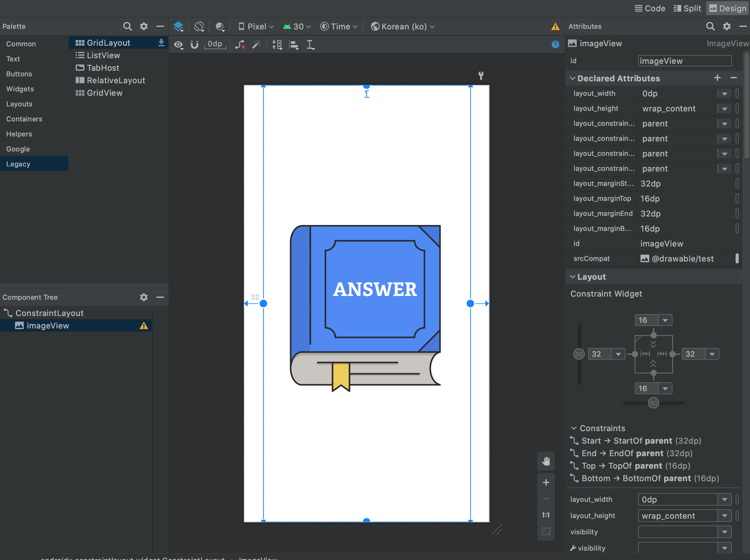Viewport: 750px width, 560px height.
Task: Click the Guidelines icon in layout toolbar
Action: pos(311,44)
